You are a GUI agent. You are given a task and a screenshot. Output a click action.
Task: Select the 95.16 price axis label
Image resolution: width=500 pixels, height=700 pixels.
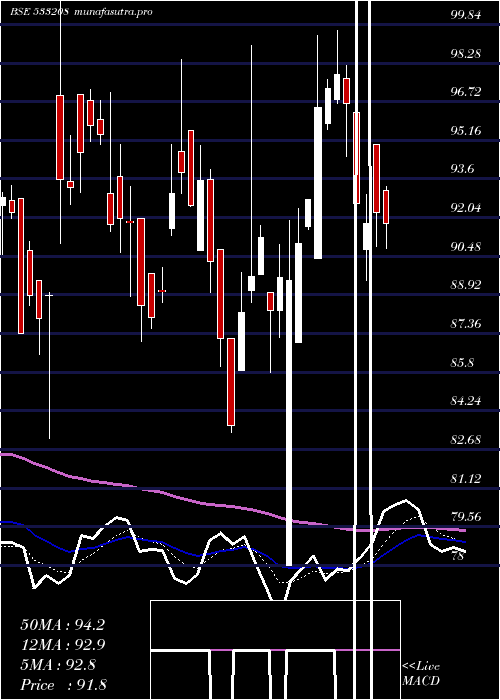pyautogui.click(x=466, y=131)
